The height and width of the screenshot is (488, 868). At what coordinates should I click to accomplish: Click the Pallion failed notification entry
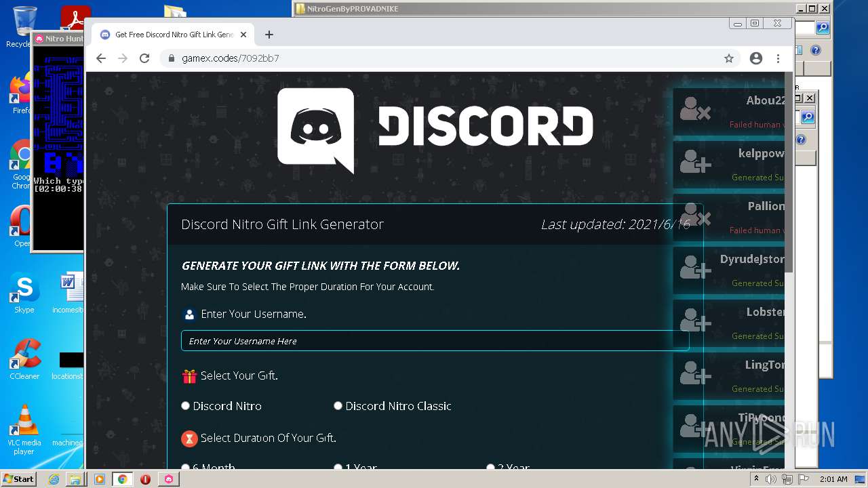[729, 216]
